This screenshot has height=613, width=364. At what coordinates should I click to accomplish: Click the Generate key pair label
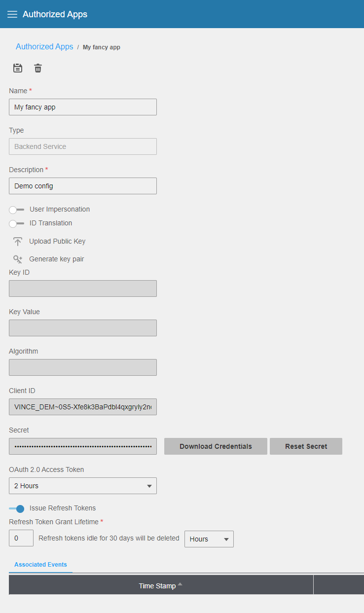coord(57,259)
